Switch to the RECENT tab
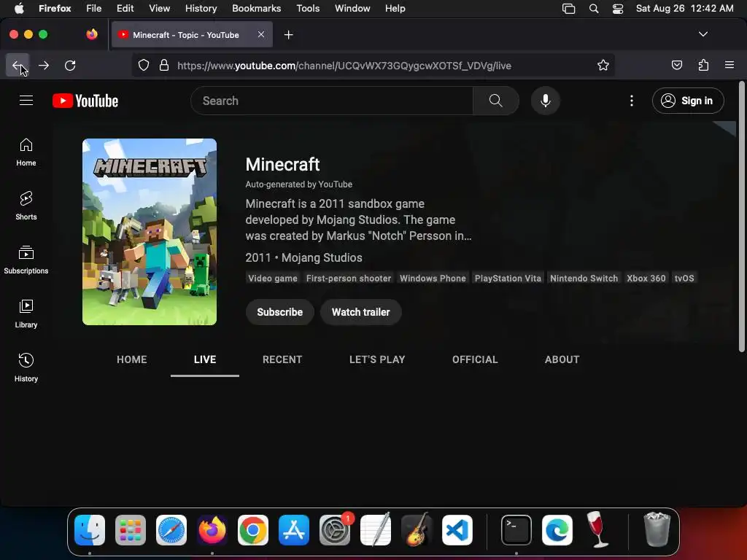This screenshot has width=747, height=560. (282, 359)
